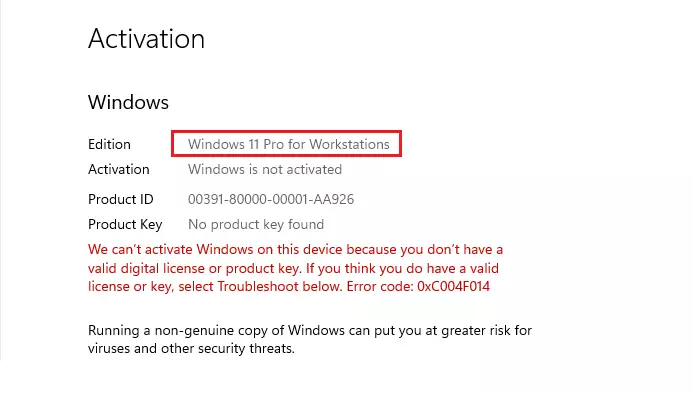Click the Product Key label
This screenshot has width=693, height=393.
(125, 225)
